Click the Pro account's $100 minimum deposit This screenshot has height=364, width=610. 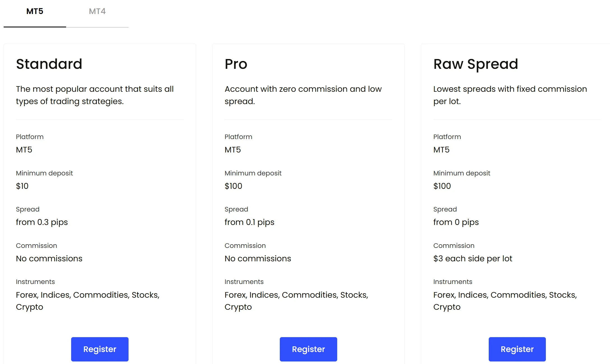pos(233,186)
